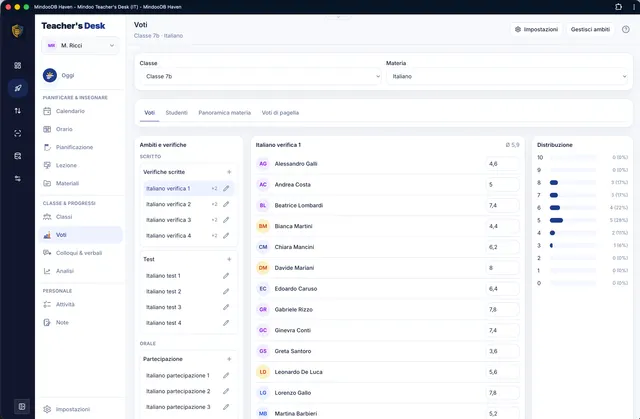The image size is (640, 419).
Task: Open the extensions puzzle icon in title bar
Action: point(618,7)
